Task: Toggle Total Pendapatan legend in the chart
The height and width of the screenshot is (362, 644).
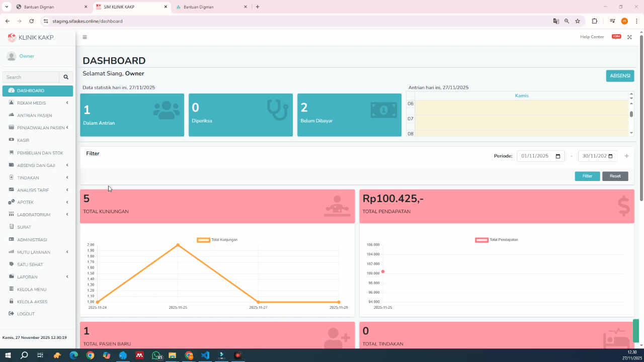Action: [496, 240]
